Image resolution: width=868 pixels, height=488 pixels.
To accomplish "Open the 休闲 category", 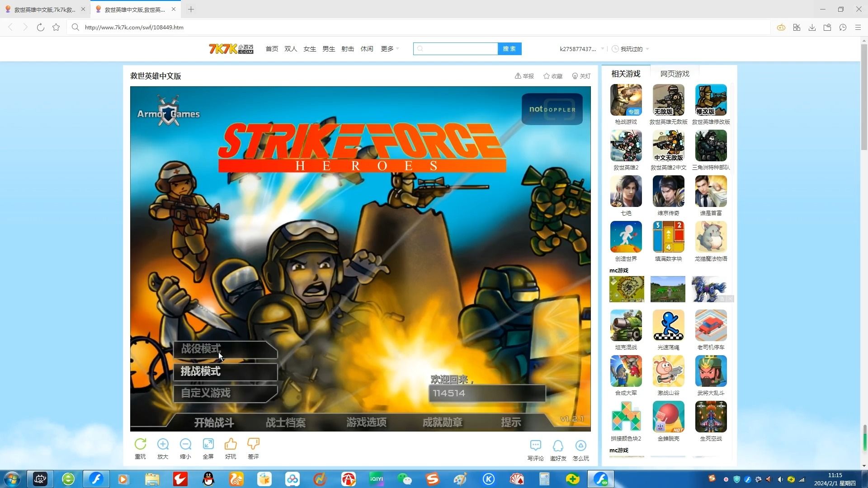I will pos(367,49).
